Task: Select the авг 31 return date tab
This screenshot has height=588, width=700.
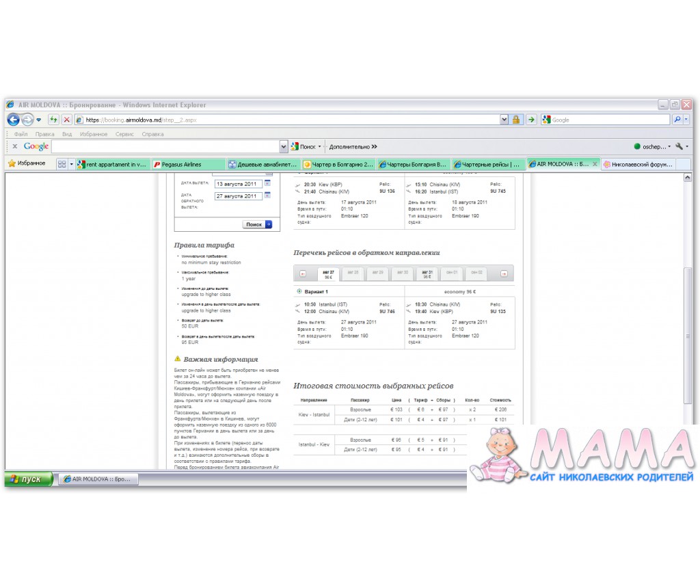Action: pyautogui.click(x=427, y=273)
